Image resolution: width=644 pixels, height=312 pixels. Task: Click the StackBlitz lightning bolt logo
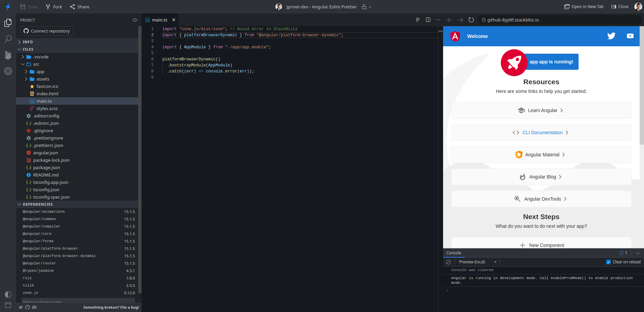(x=8, y=7)
